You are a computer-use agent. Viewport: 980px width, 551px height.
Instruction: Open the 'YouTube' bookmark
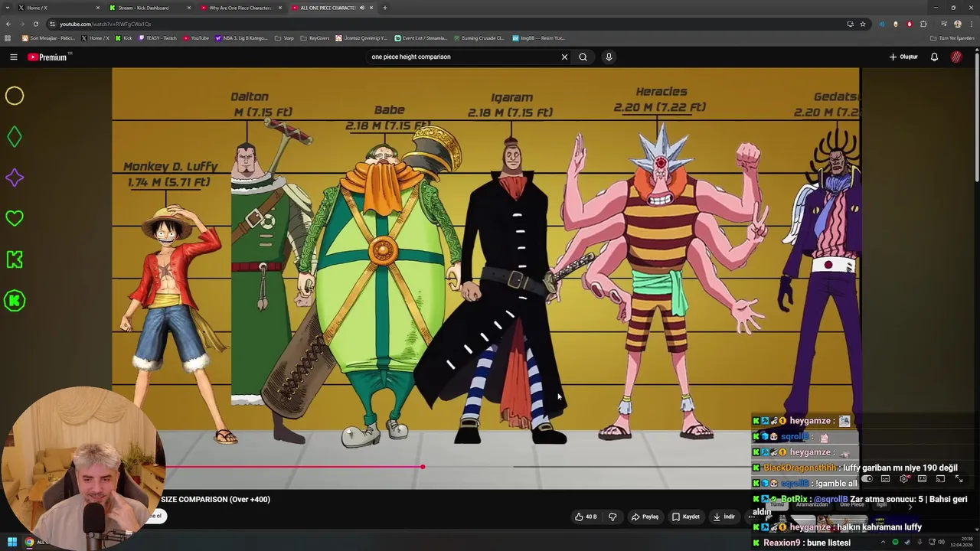click(x=196, y=37)
